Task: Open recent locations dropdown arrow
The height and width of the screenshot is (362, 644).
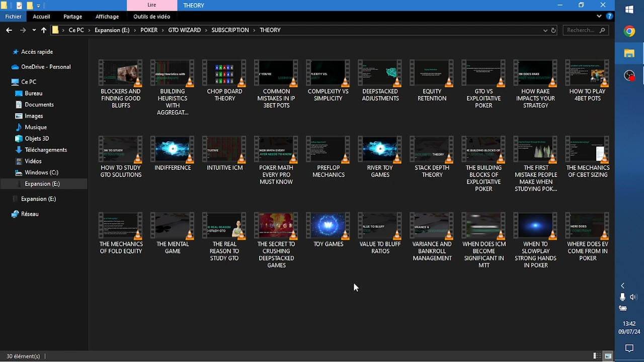Action: [34, 30]
